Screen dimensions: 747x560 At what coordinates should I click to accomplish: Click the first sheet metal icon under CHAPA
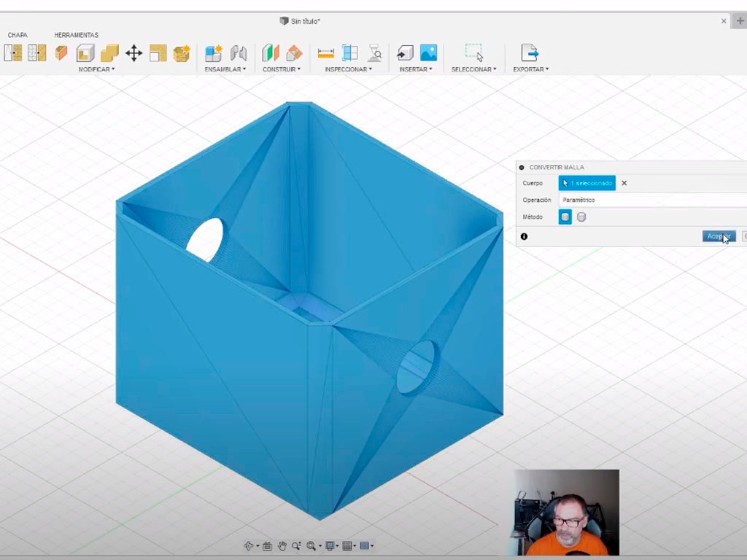tap(13, 52)
